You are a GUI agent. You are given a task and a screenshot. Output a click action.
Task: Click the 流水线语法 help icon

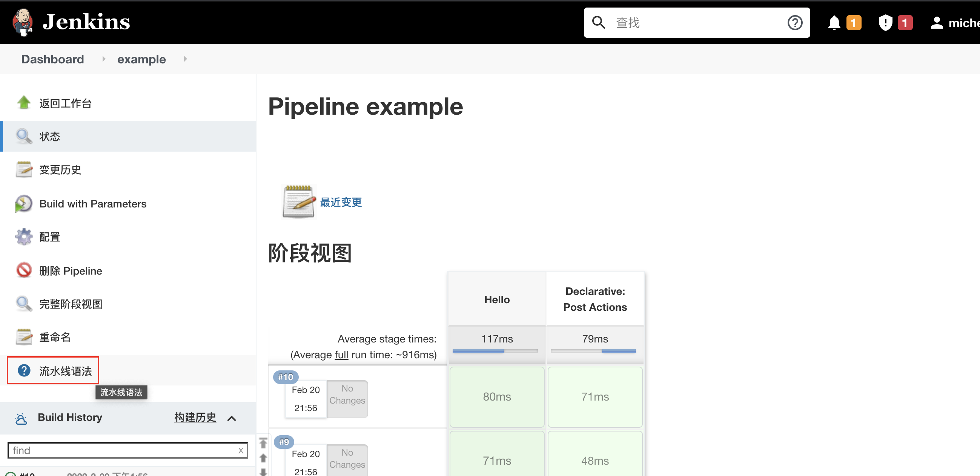(x=23, y=370)
